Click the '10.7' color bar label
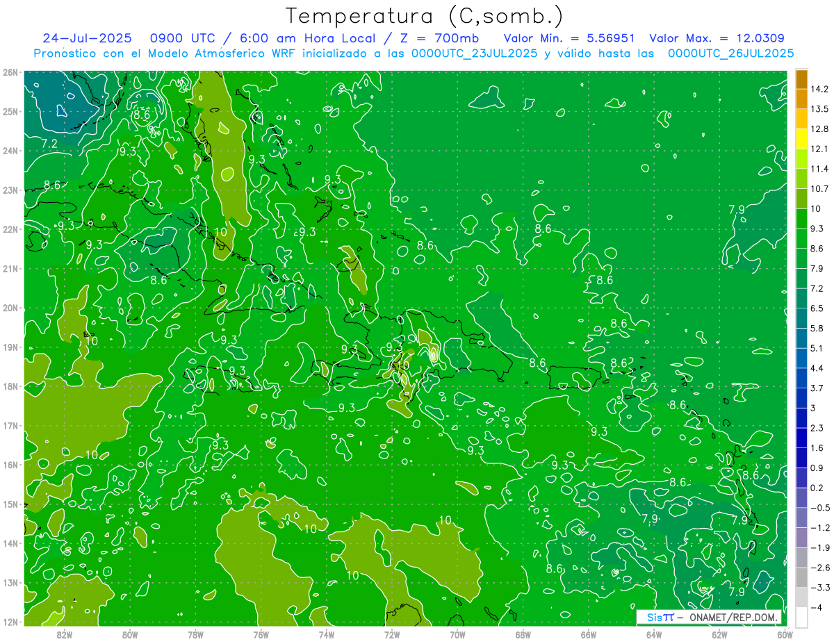 [819, 188]
